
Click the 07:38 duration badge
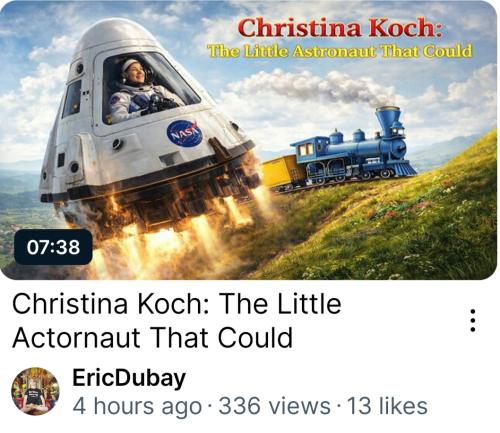53,247
